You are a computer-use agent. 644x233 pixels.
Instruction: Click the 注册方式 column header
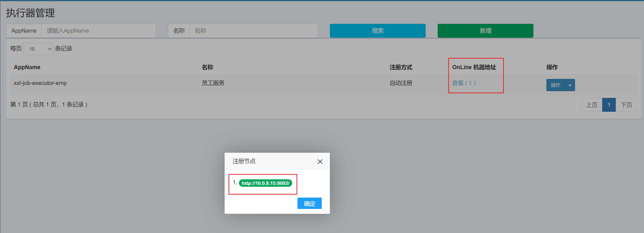pyautogui.click(x=401, y=67)
